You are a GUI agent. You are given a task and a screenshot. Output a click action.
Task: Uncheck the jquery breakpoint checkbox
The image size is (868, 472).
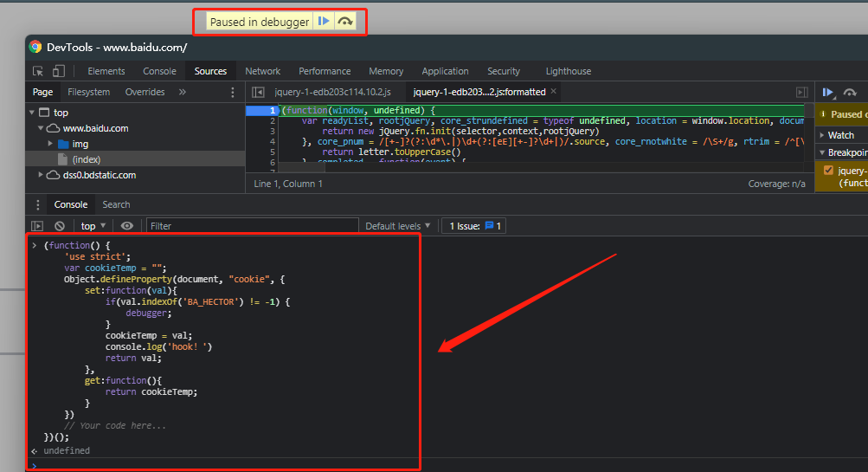pos(828,170)
